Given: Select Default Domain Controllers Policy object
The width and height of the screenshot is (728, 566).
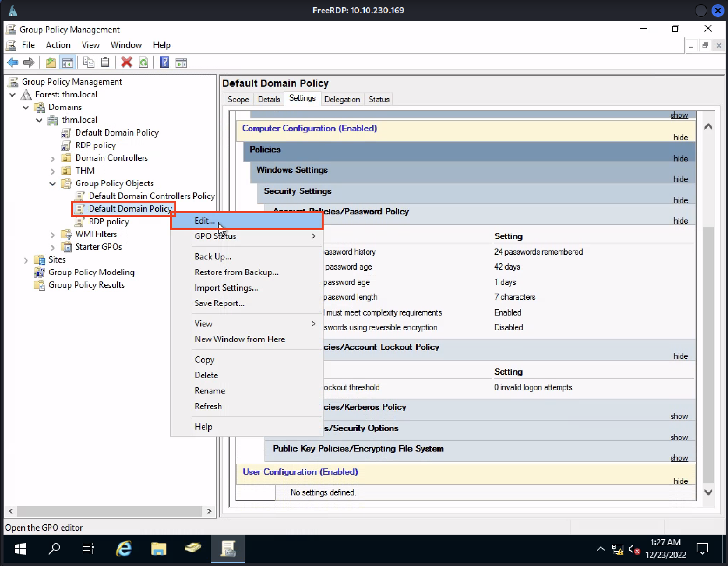Looking at the screenshot, I should tap(152, 196).
